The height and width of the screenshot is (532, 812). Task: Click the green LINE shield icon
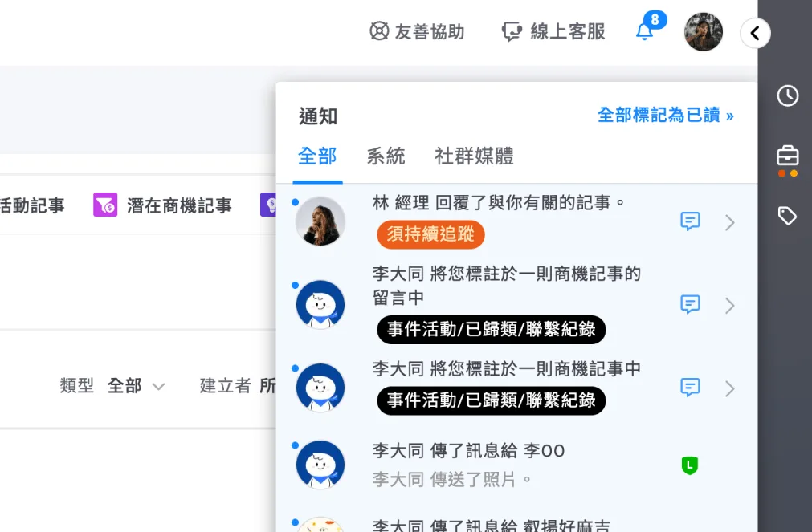point(690,465)
